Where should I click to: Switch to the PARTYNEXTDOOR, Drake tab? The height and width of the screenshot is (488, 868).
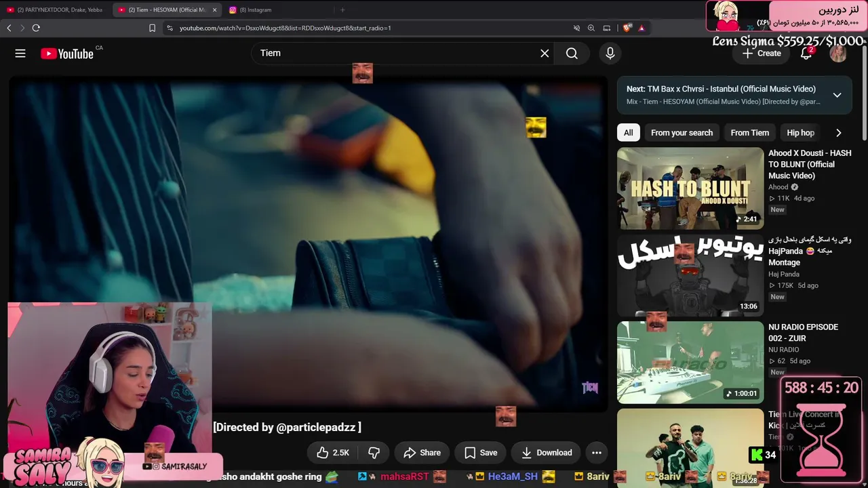tap(55, 9)
